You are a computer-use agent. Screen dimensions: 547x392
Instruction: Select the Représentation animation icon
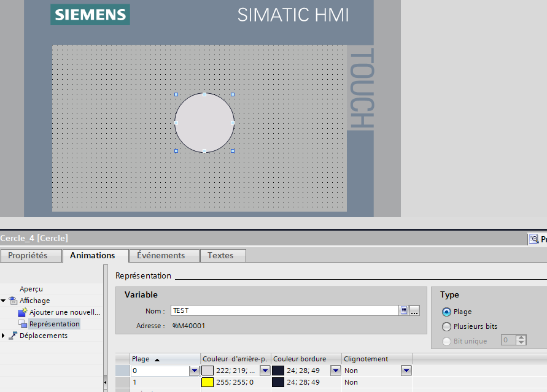23,324
